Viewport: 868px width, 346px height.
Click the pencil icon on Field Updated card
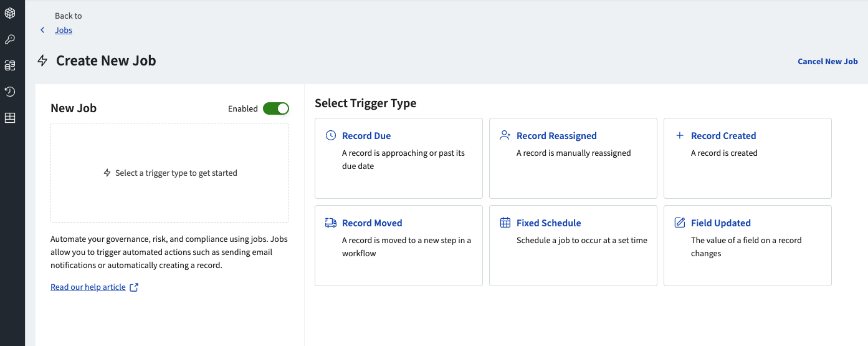click(x=680, y=223)
